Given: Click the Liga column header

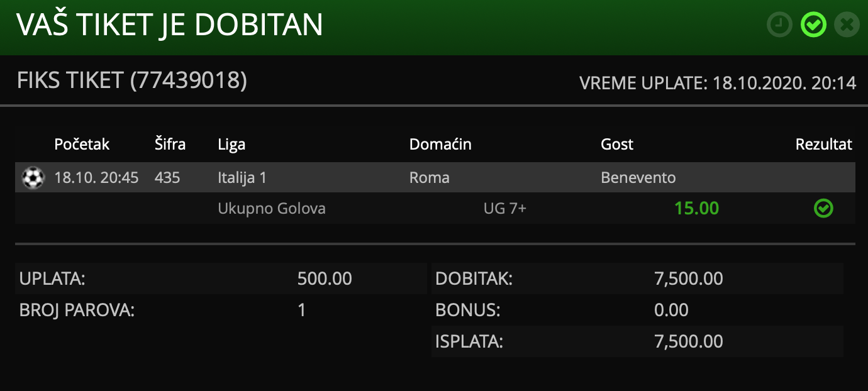Looking at the screenshot, I should 231,145.
